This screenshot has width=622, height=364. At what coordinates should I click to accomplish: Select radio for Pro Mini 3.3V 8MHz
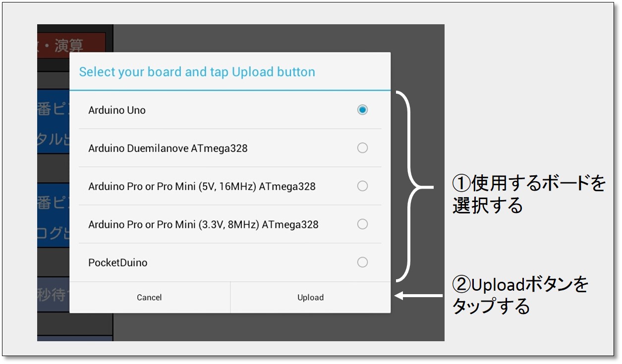tap(362, 224)
